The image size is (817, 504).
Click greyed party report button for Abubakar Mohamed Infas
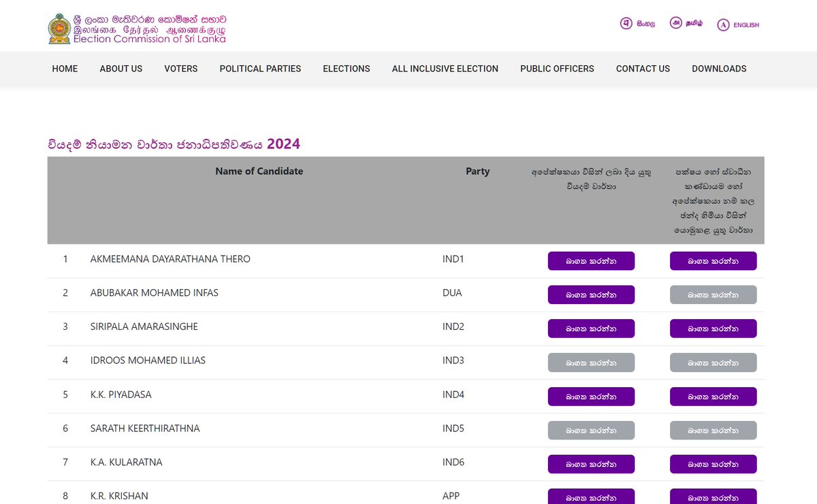pyautogui.click(x=713, y=295)
